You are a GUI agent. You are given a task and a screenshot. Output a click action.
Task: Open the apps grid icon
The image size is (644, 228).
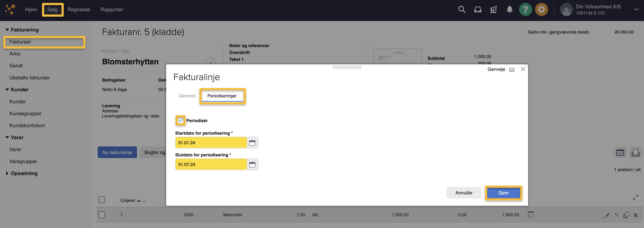pyautogui.click(x=493, y=9)
